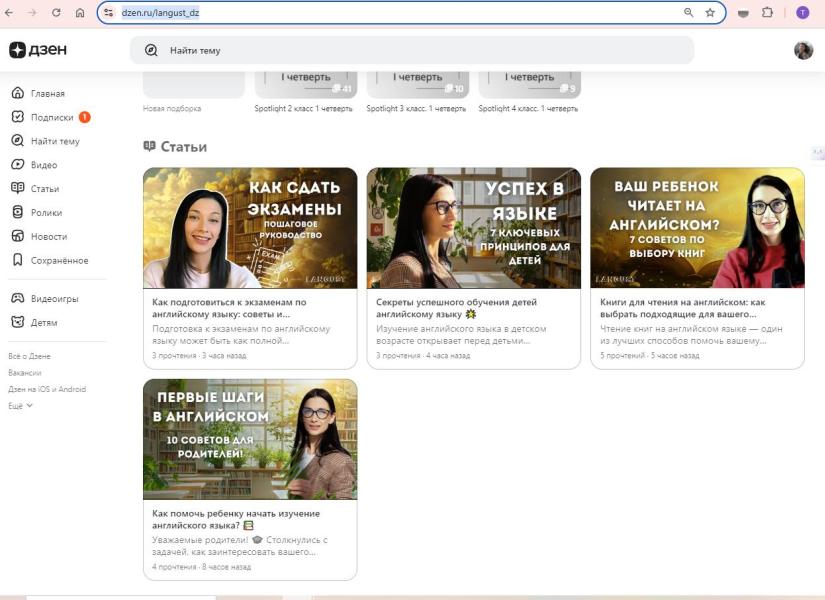825x600 pixels.
Task: Open the Новости menu item
Action: click(49, 237)
